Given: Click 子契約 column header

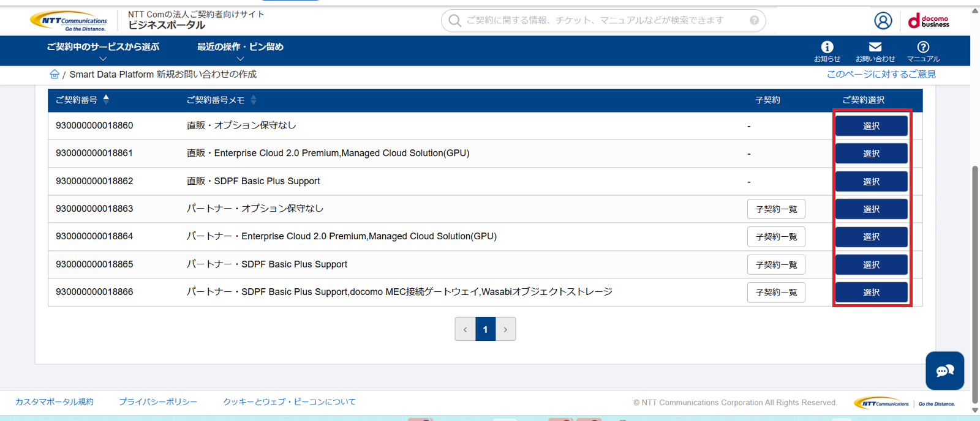Looking at the screenshot, I should pyautogui.click(x=767, y=100).
